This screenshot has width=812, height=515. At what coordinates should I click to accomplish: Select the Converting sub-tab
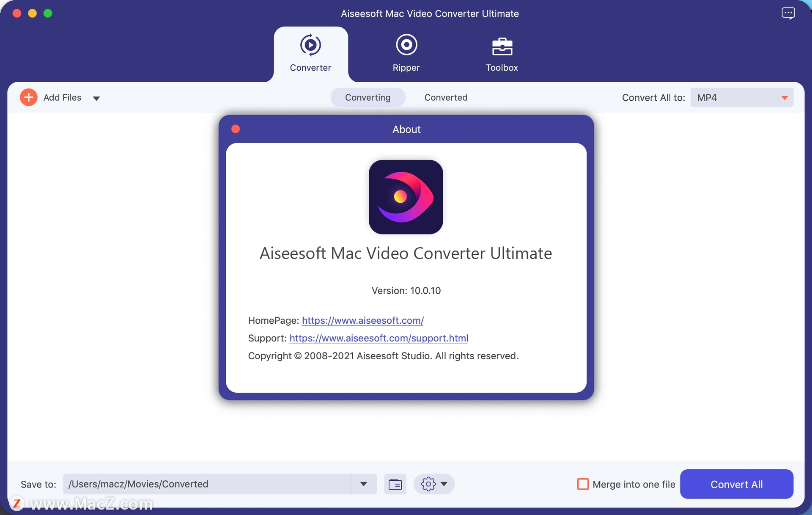[368, 97]
